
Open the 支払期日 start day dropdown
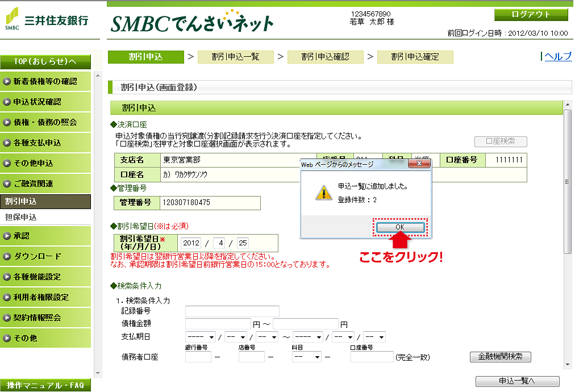(267, 337)
